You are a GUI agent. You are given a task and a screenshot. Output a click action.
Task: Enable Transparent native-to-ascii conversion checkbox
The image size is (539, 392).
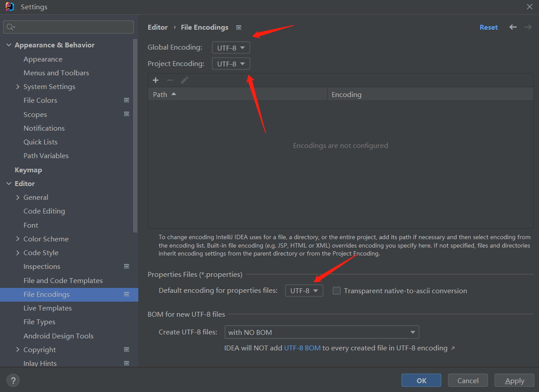(336, 291)
